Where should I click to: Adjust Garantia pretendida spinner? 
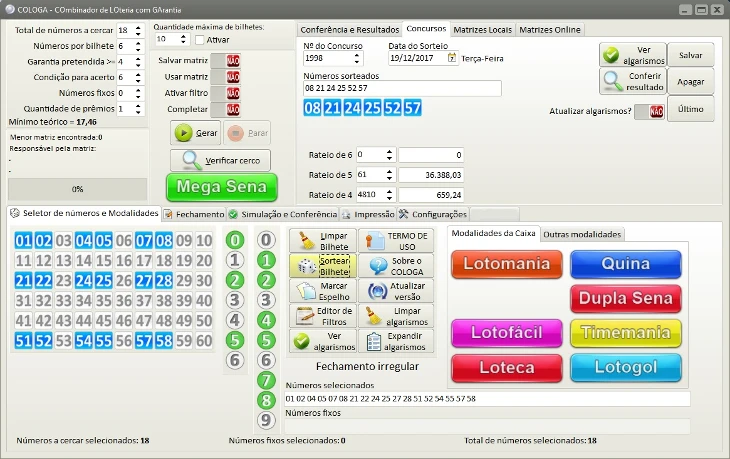pos(138,62)
